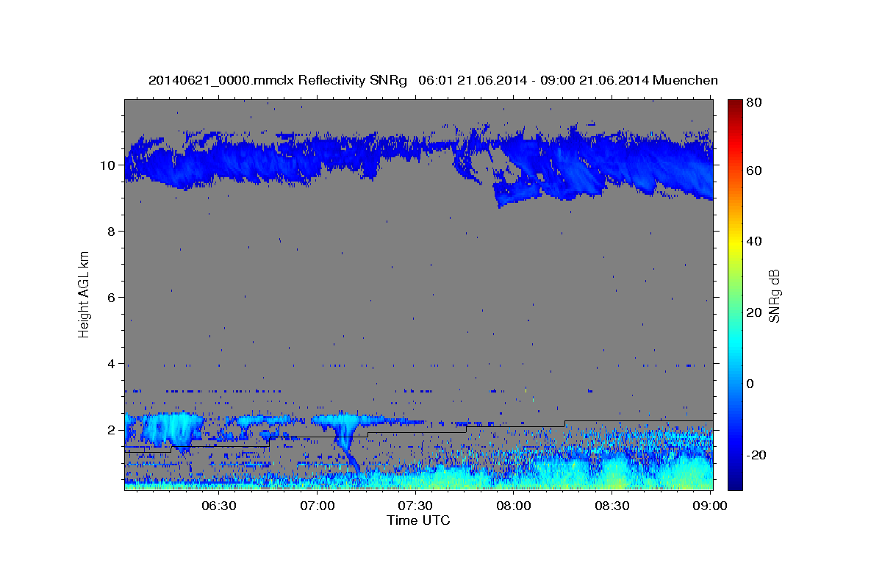Click the height axis value 4
Image resolution: width=882 pixels, height=588 pixels.
coord(110,364)
